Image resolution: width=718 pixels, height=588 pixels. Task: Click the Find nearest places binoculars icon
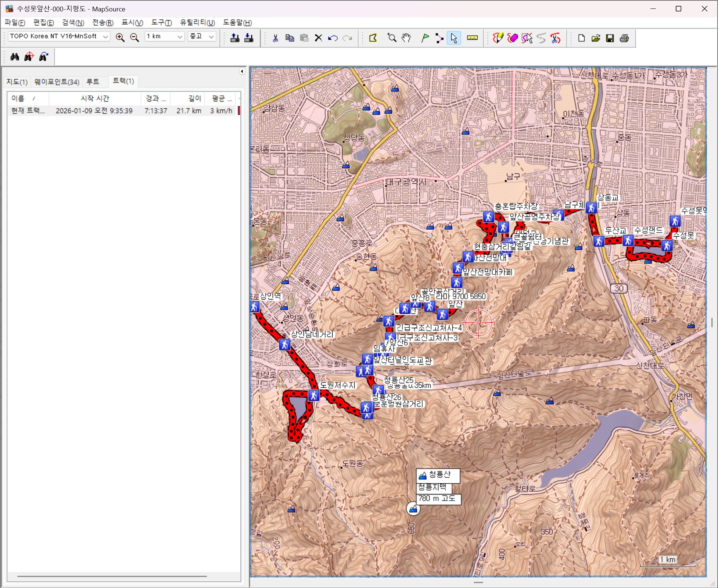[x=29, y=57]
